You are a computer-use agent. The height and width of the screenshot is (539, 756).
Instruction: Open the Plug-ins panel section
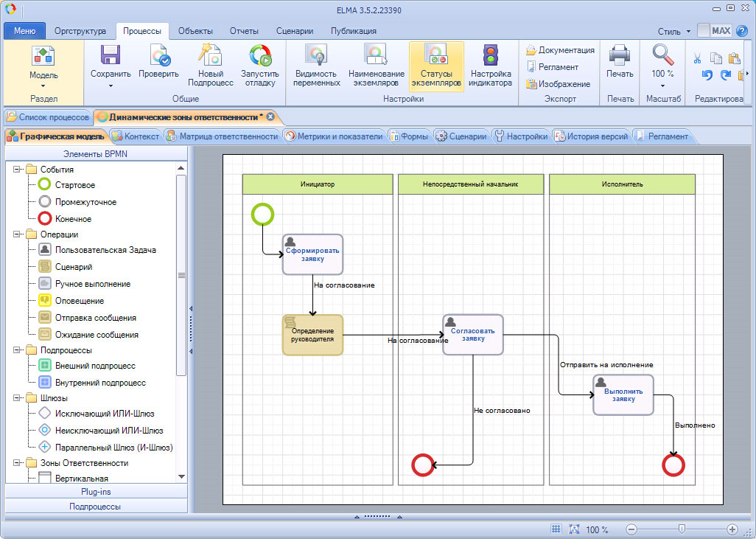pyautogui.click(x=96, y=492)
